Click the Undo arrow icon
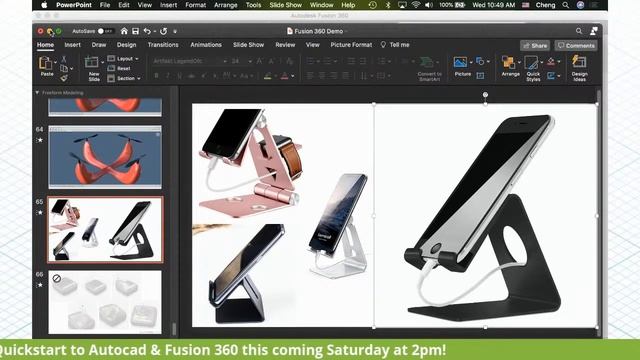640x360 pixels. (x=147, y=31)
